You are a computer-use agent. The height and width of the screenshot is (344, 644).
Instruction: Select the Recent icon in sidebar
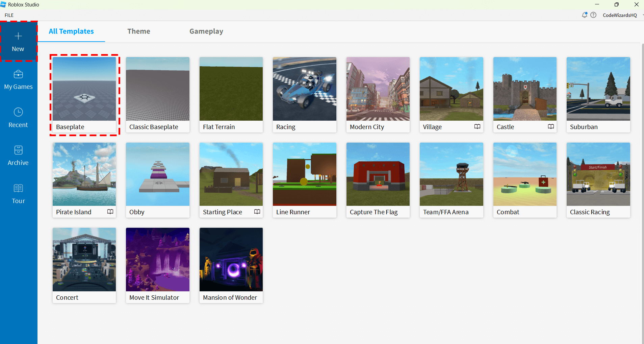[18, 117]
